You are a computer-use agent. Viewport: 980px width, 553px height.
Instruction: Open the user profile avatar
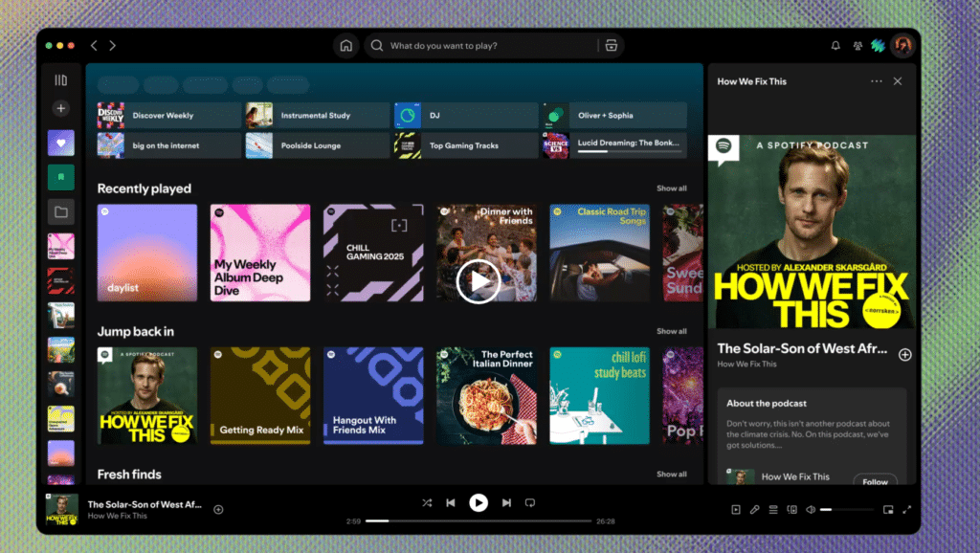[902, 46]
